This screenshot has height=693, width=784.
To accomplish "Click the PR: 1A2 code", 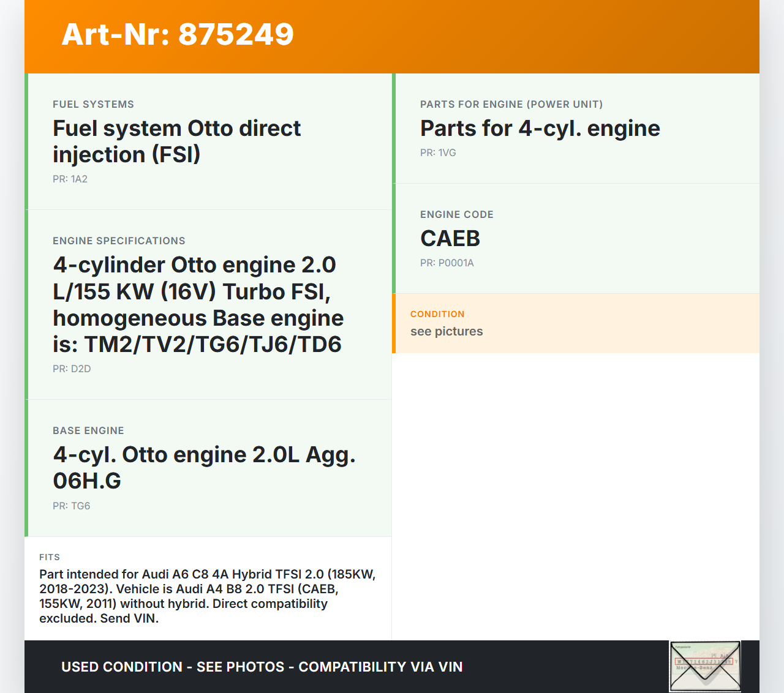I will (x=70, y=179).
